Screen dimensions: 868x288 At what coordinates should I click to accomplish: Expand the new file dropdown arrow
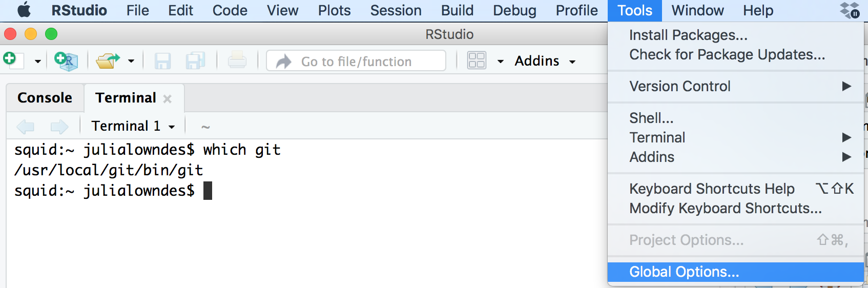point(37,61)
